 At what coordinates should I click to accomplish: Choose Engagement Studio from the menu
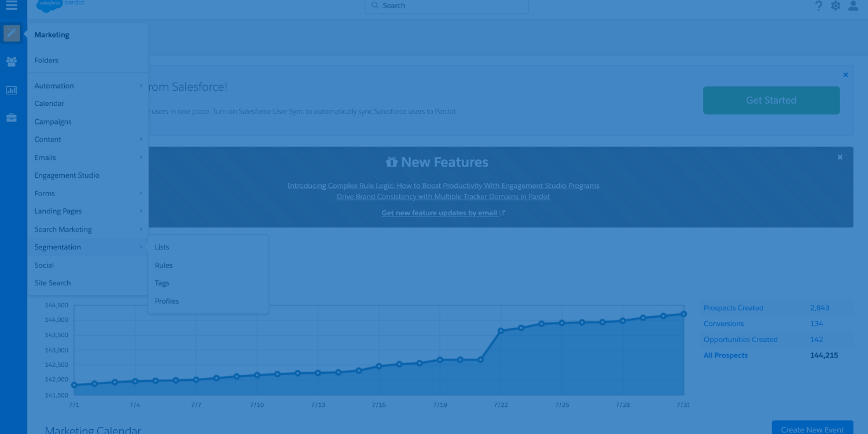[x=67, y=175]
